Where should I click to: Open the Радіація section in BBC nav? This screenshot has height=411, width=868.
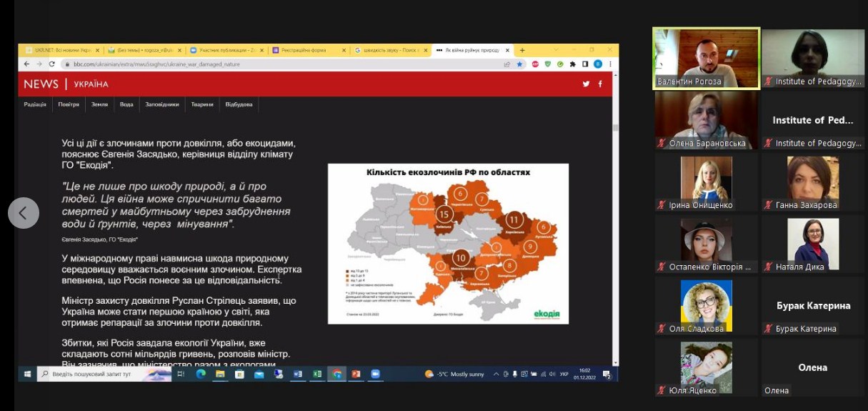coord(35,104)
